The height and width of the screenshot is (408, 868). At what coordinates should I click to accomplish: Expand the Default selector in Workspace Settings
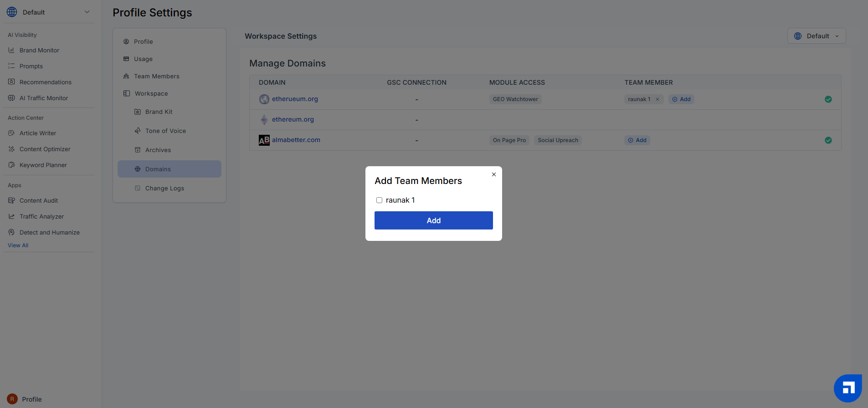(x=816, y=36)
